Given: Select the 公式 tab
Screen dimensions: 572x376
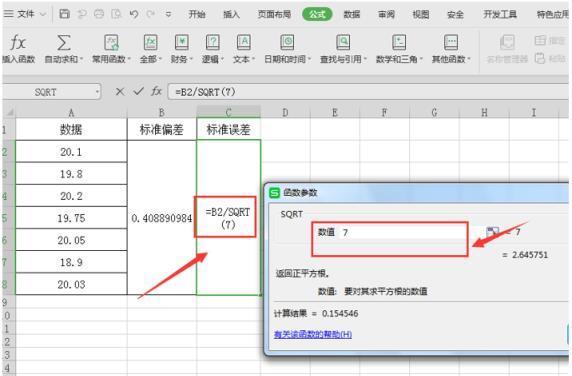Looking at the screenshot, I should click(x=317, y=14).
